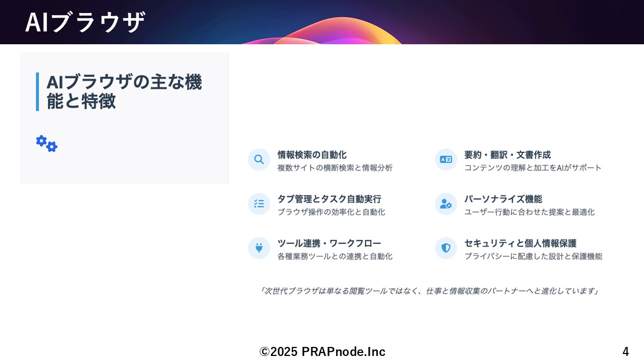This screenshot has width=644, height=362.
Task: Click the 要約・翻訳・文書作成 heading
Action: tap(507, 155)
